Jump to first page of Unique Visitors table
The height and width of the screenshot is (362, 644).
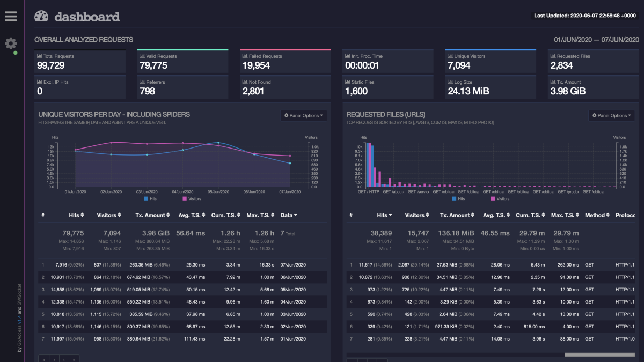pos(43,359)
